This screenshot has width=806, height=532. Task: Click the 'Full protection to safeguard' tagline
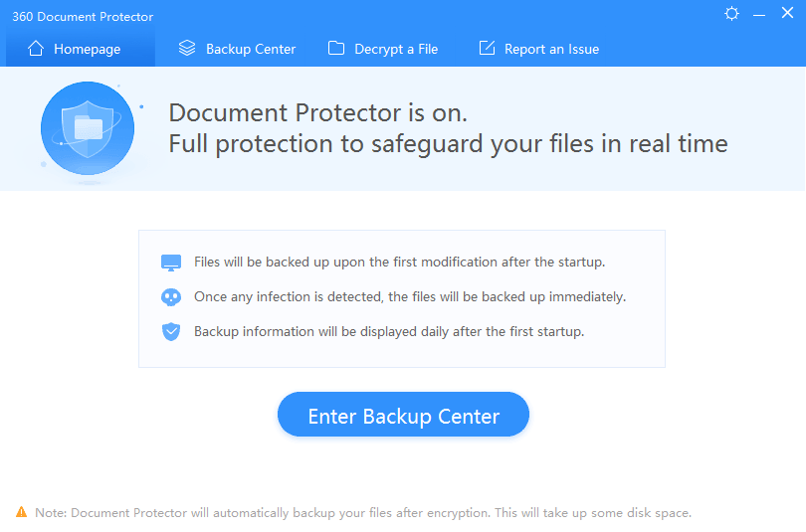448,144
